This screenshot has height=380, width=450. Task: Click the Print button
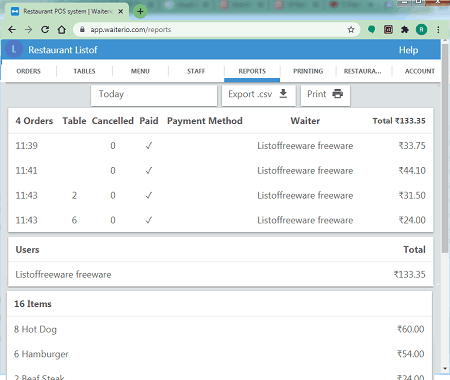[x=325, y=95]
